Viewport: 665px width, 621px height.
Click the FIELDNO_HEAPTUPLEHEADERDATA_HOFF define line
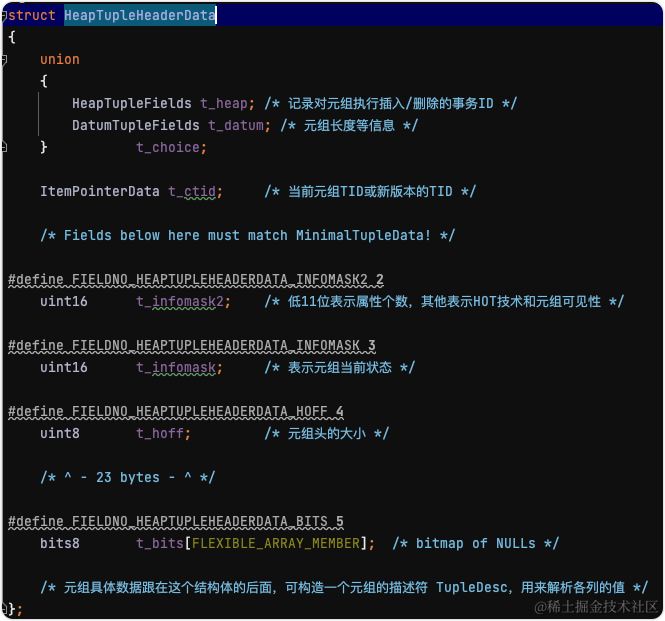coord(176,411)
